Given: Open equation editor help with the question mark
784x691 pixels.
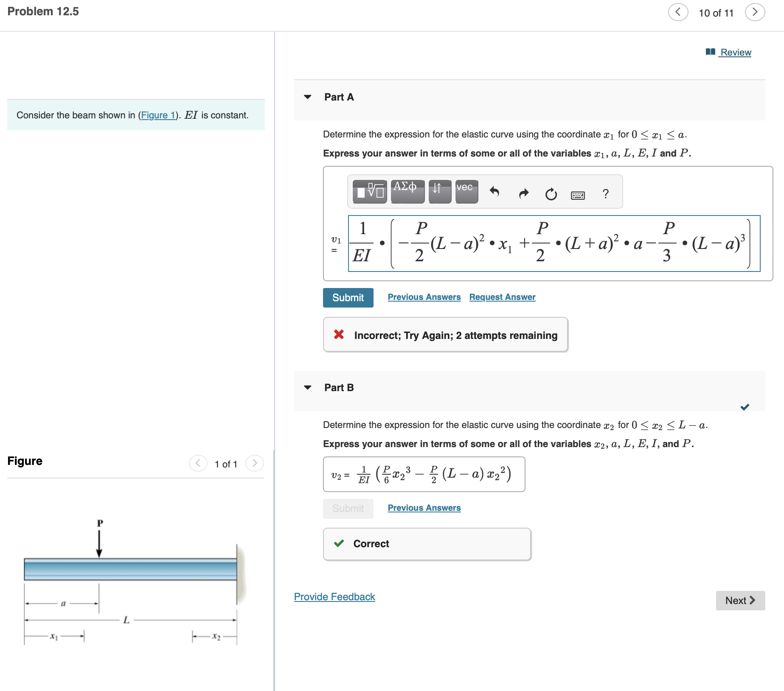Looking at the screenshot, I should click(605, 194).
